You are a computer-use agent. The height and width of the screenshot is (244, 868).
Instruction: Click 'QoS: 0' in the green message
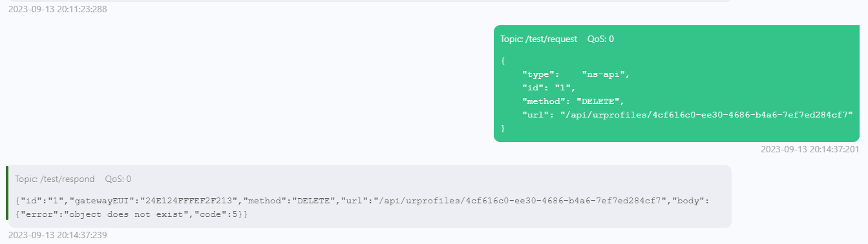tap(600, 39)
